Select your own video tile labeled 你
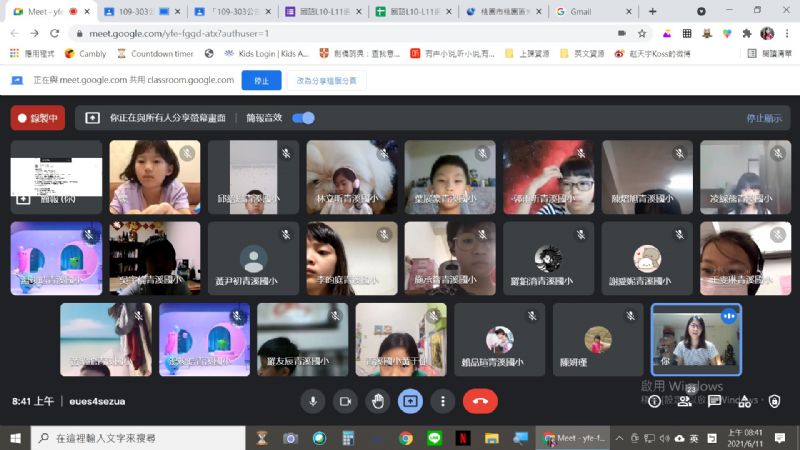The height and width of the screenshot is (450, 800). tap(696, 338)
